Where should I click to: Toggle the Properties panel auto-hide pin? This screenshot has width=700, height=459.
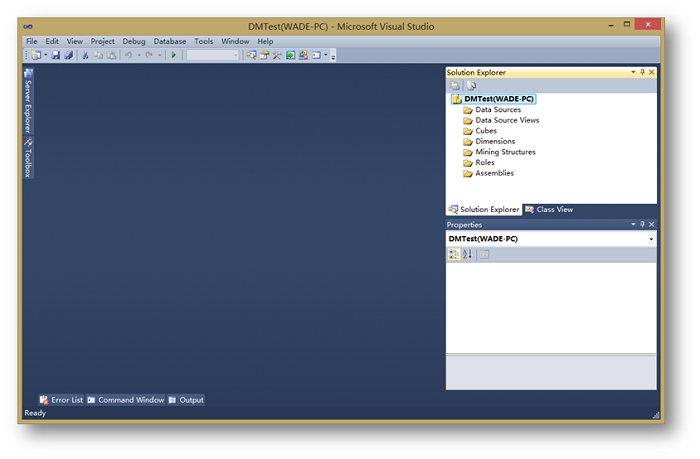coord(642,224)
